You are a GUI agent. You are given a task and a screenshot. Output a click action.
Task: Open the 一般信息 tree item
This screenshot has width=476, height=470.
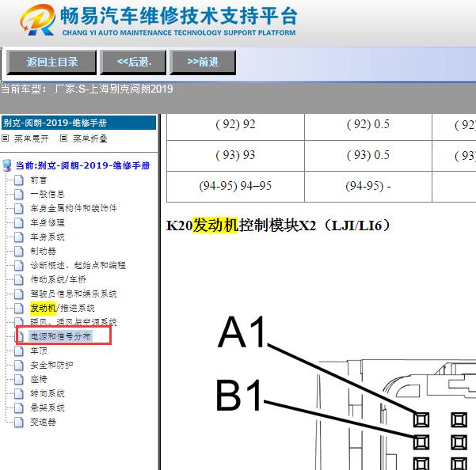47,194
